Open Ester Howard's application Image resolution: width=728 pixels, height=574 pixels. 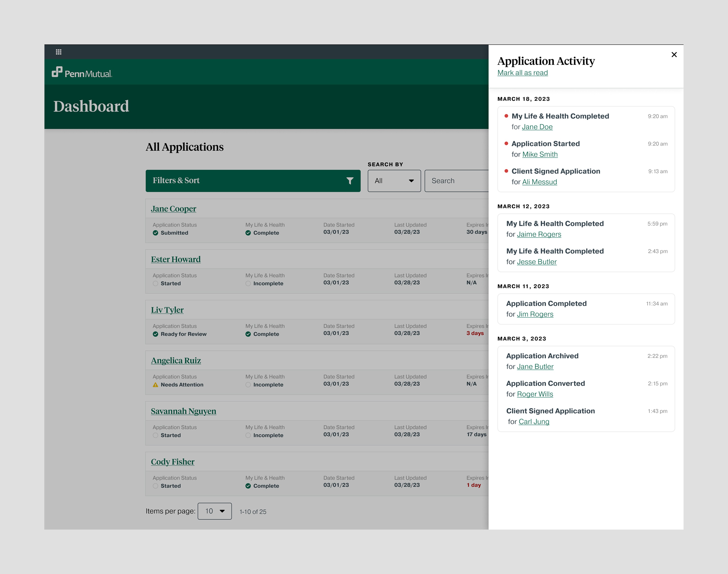[176, 259]
